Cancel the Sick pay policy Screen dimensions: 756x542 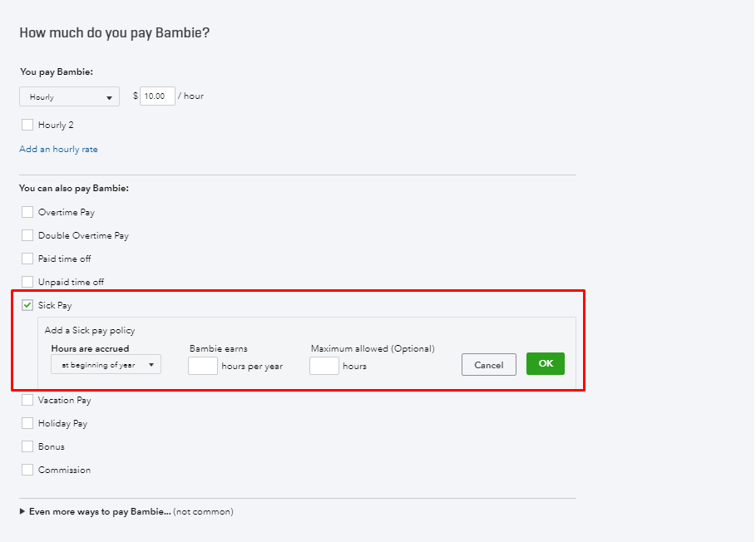coord(489,364)
